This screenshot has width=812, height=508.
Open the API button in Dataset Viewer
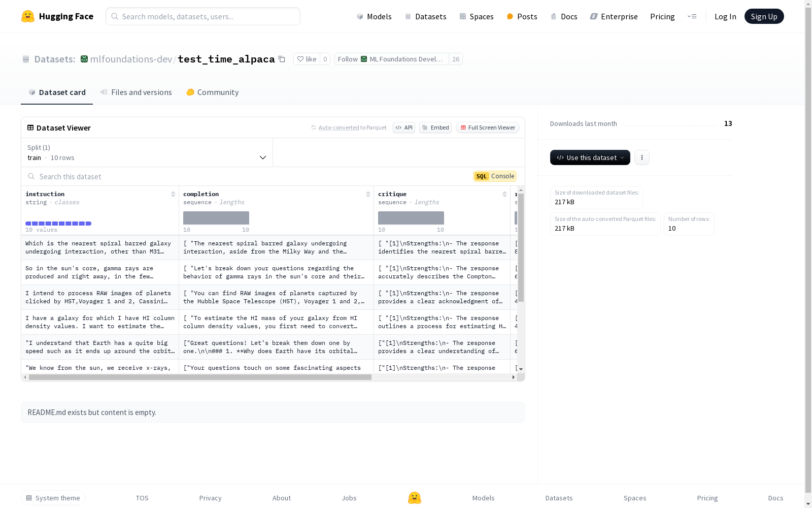click(404, 128)
